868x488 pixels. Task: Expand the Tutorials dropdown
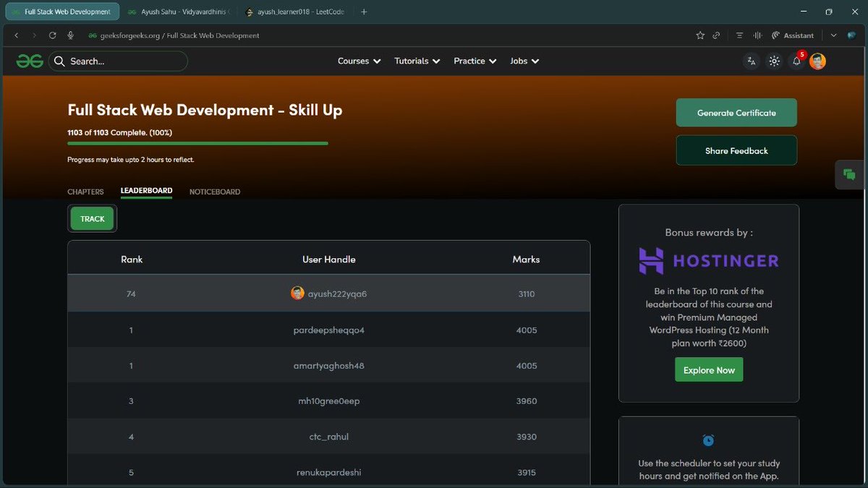(417, 61)
